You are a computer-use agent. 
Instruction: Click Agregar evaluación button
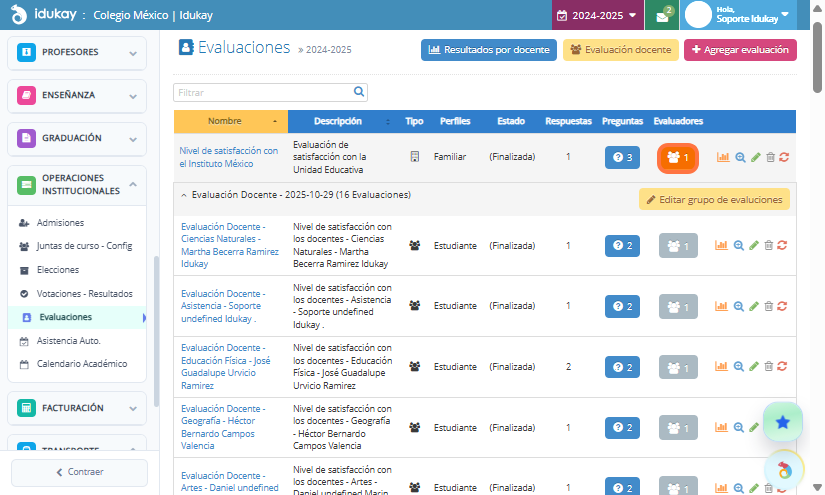740,50
